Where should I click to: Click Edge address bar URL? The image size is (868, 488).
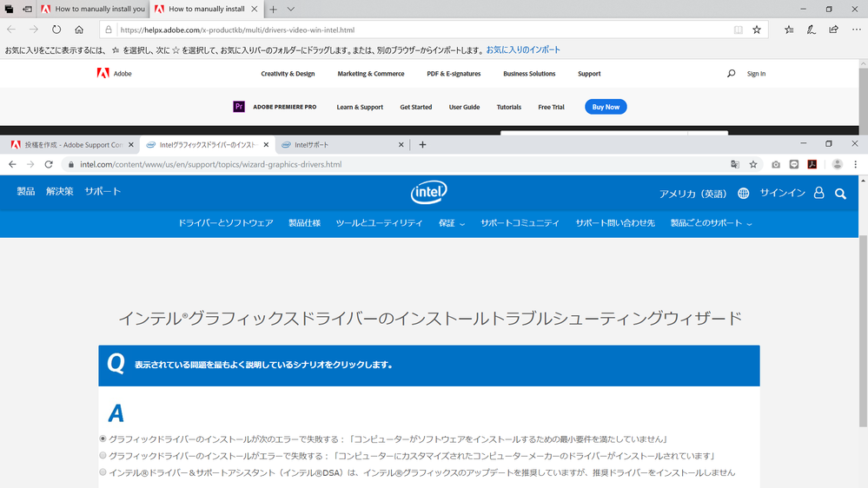237,30
